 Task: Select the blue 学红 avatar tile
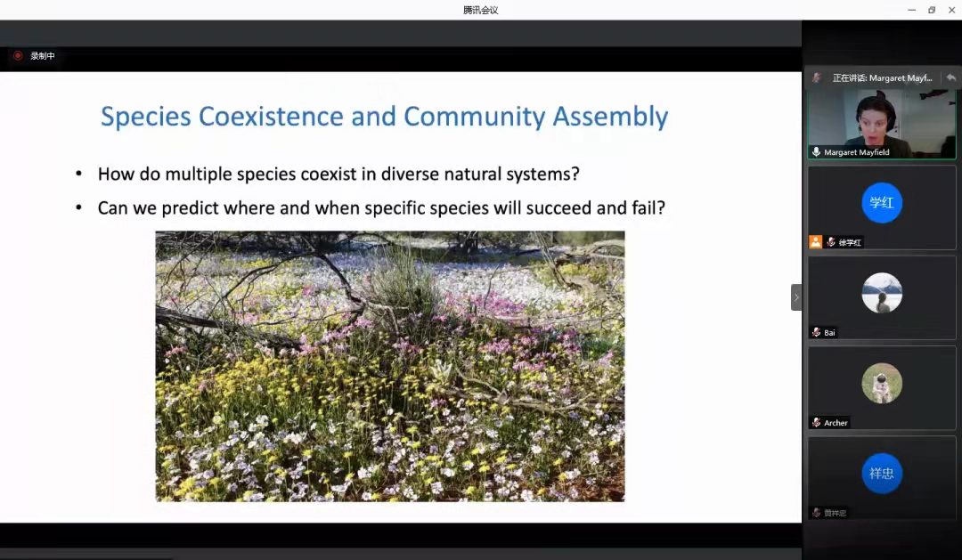(881, 203)
